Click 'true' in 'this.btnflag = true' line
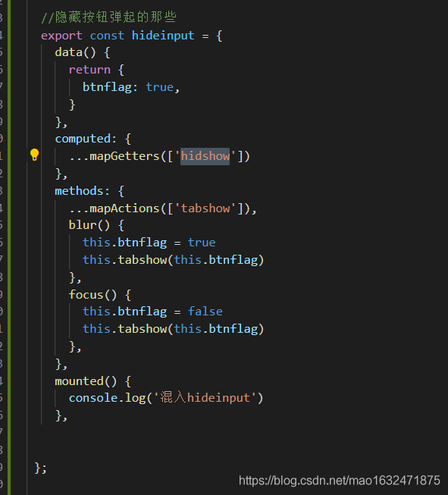 coord(202,243)
